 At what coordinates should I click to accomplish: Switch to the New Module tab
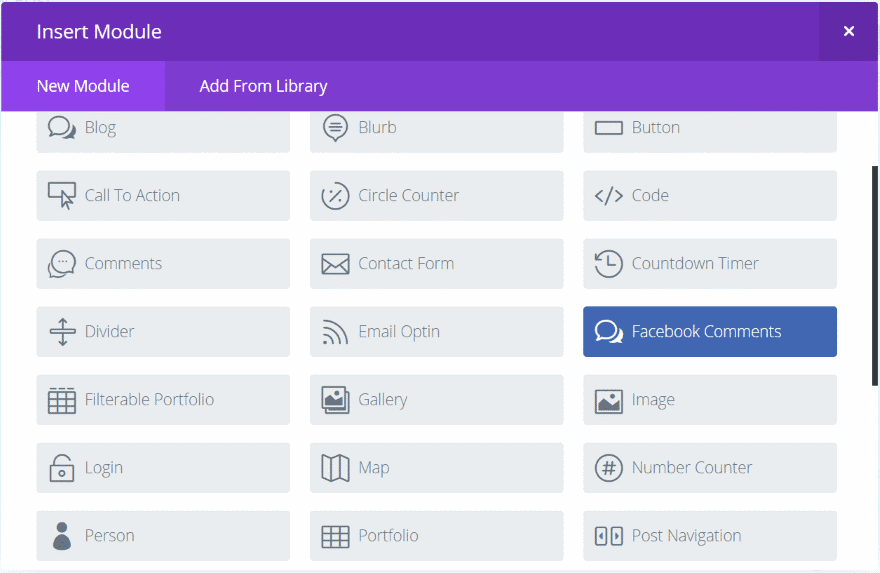pos(83,86)
